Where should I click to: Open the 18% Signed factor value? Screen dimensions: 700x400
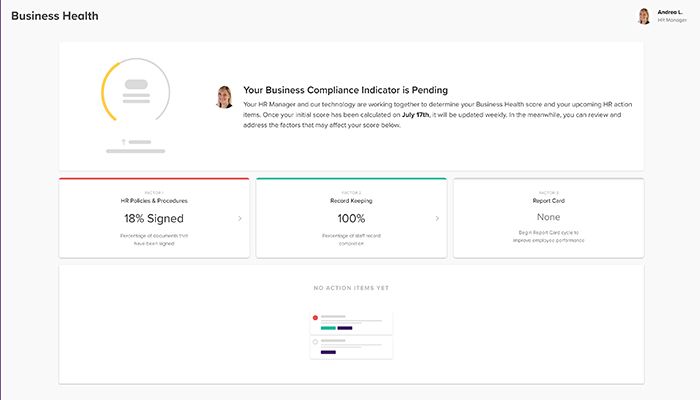pyautogui.click(x=153, y=218)
